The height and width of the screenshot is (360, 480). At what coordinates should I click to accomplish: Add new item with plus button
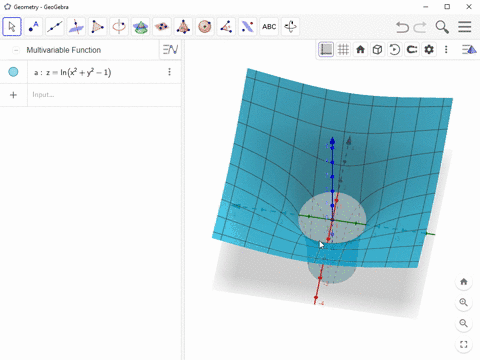(13, 95)
